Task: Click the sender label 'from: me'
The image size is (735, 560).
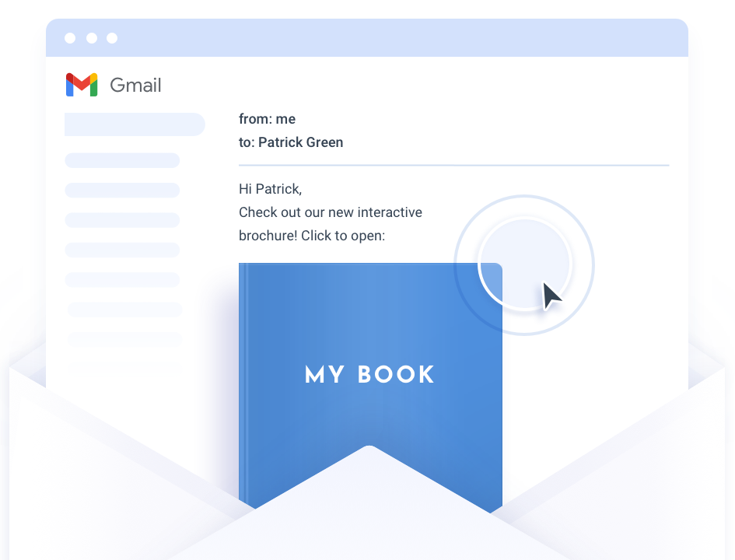Action: (268, 118)
